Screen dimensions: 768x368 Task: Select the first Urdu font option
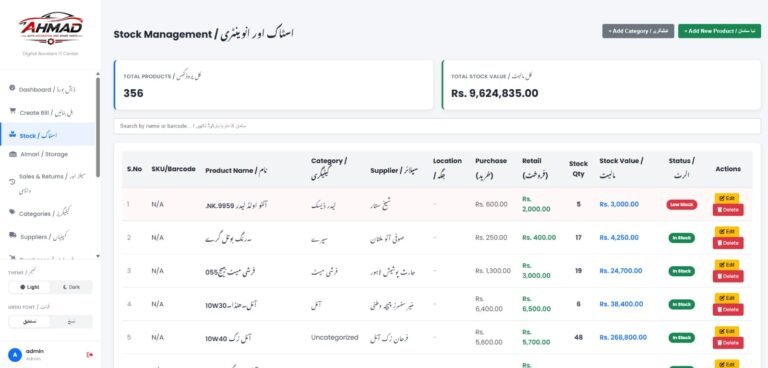click(30, 322)
